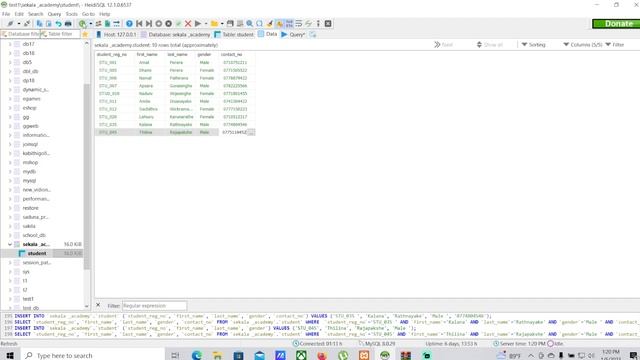Open the Help menu

click(x=104, y=14)
